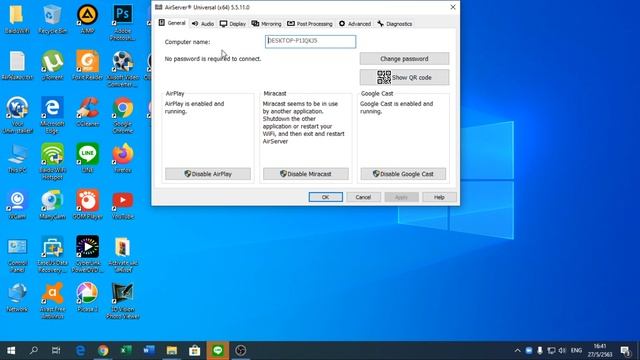The height and width of the screenshot is (360, 640).
Task: Open the taskbar clock and date
Action: (600, 350)
